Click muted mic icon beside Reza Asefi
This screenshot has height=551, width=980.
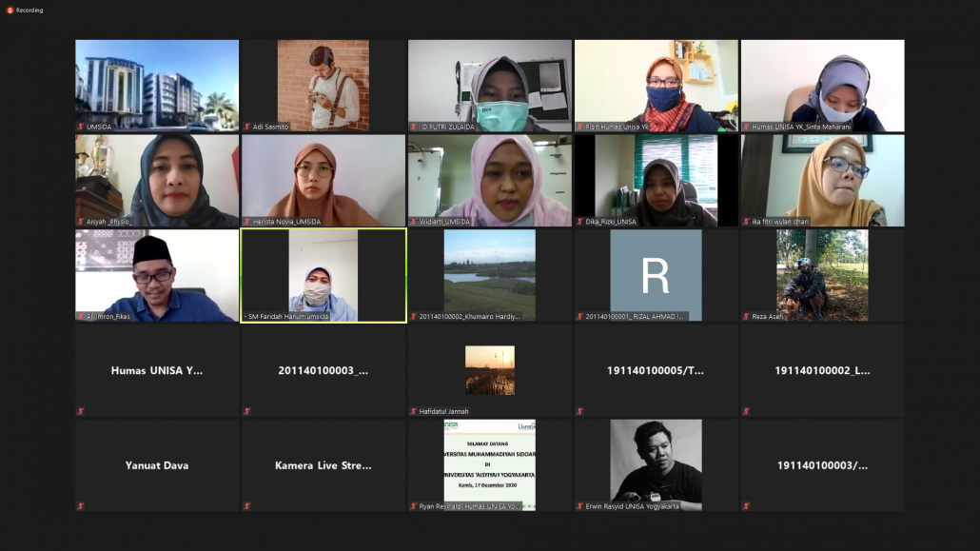(x=746, y=317)
